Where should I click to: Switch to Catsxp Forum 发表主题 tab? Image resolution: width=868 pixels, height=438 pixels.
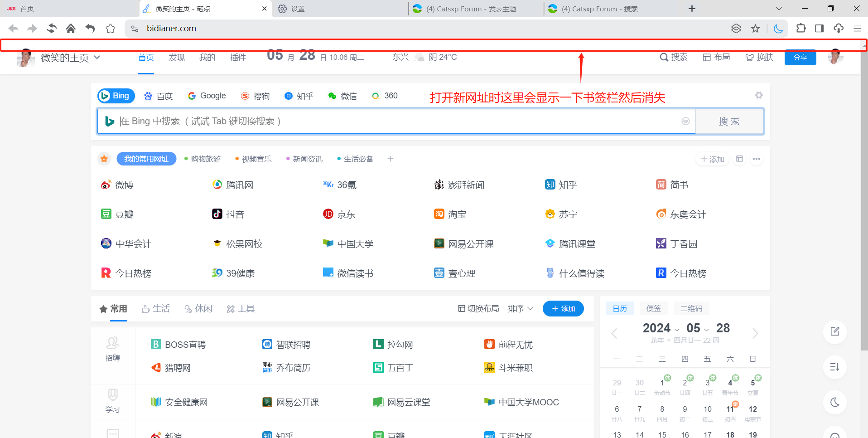point(476,9)
